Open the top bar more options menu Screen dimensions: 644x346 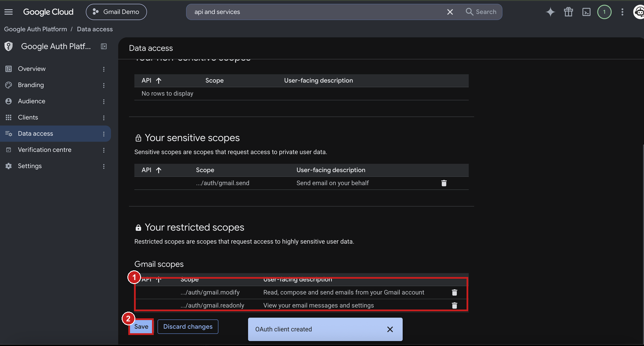(622, 12)
